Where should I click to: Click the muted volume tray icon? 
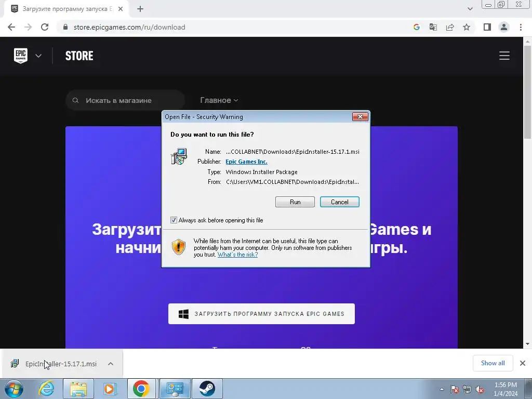[480, 389]
